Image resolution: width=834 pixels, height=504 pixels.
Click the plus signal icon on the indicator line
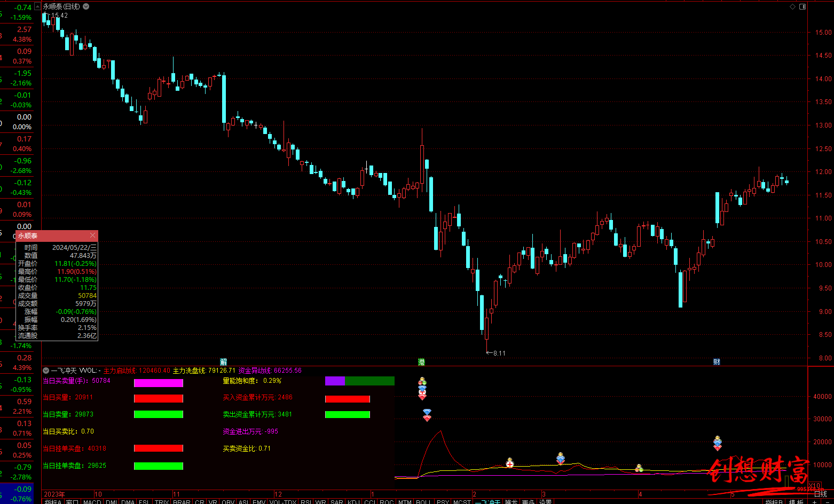509,464
